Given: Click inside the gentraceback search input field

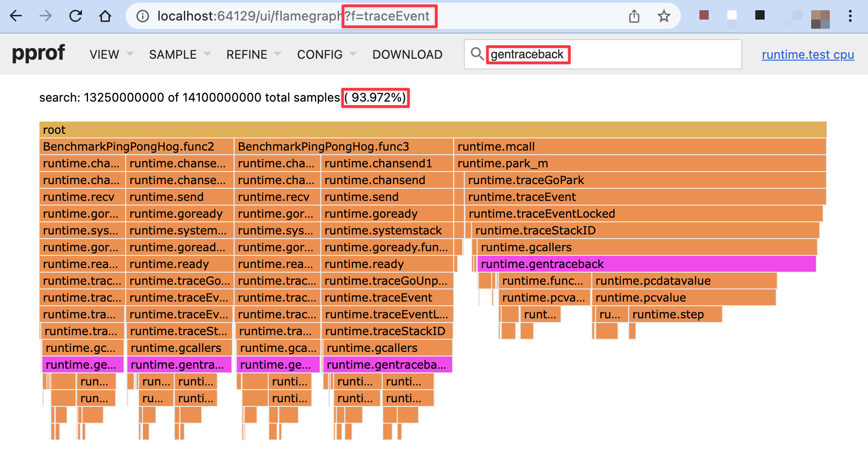Looking at the screenshot, I should 528,55.
